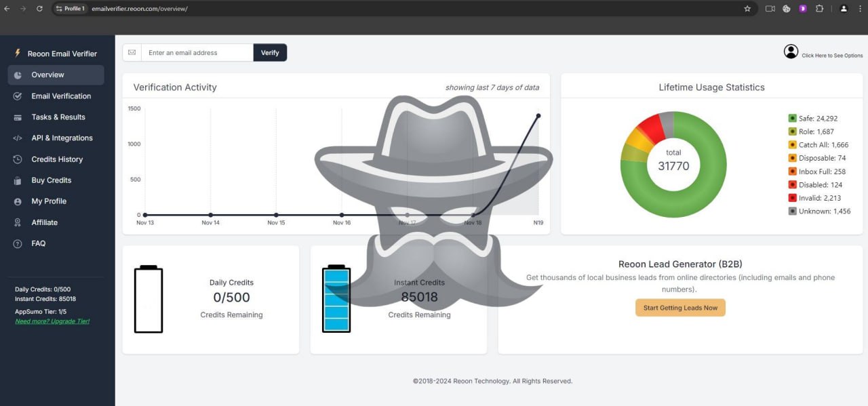Click the Buy Credits shopping bag icon
Image resolution: width=868 pixels, height=406 pixels.
[18, 180]
